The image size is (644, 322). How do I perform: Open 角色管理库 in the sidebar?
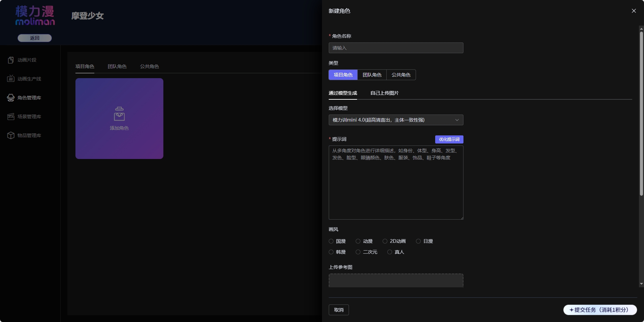(x=29, y=98)
